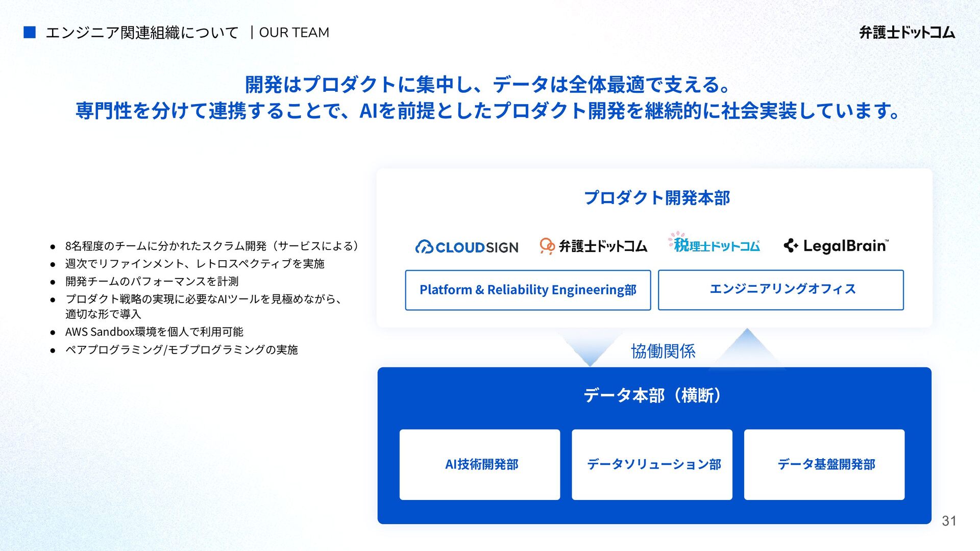The width and height of the screenshot is (980, 551).
Task: Click the OUR TEAM header text
Action: [x=294, y=33]
